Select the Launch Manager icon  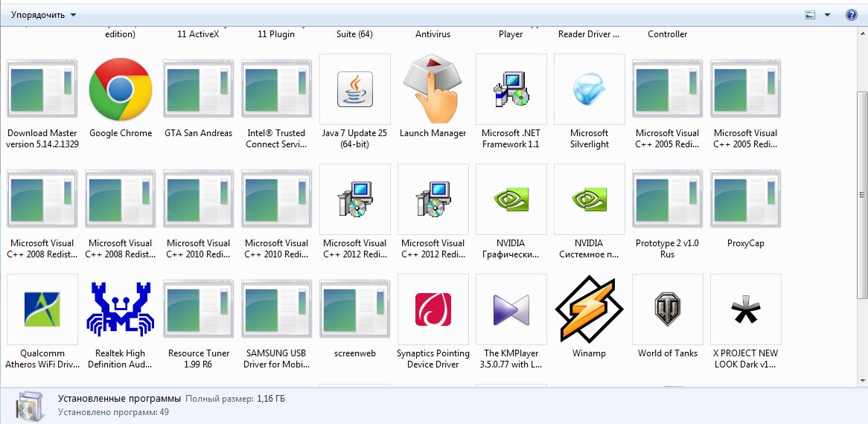pyautogui.click(x=433, y=89)
